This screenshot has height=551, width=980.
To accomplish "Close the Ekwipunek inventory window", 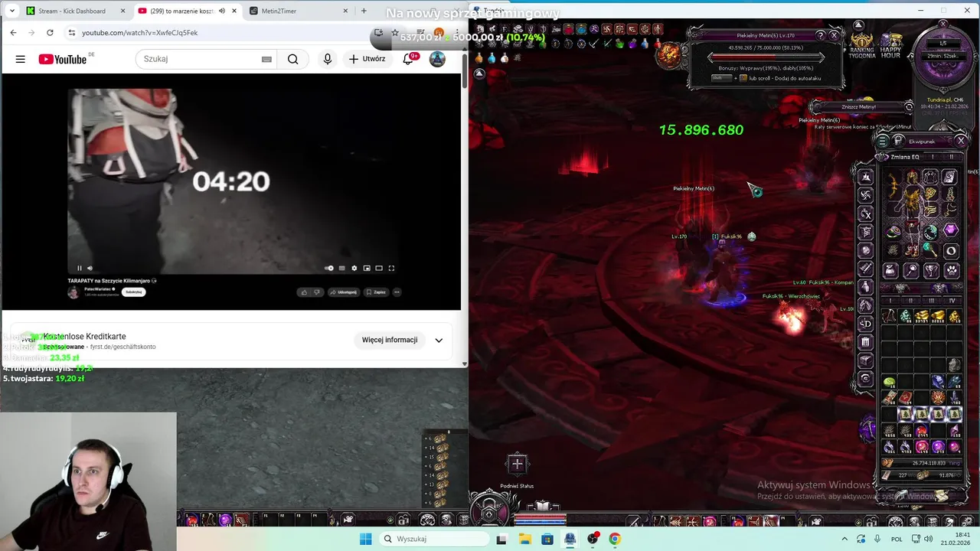I will pyautogui.click(x=961, y=141).
